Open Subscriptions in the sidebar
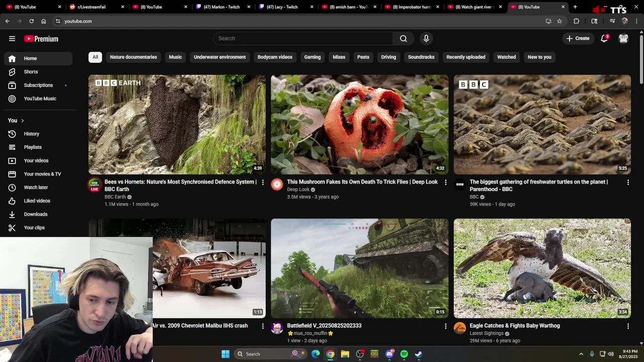This screenshot has width=644, height=362. point(38,85)
